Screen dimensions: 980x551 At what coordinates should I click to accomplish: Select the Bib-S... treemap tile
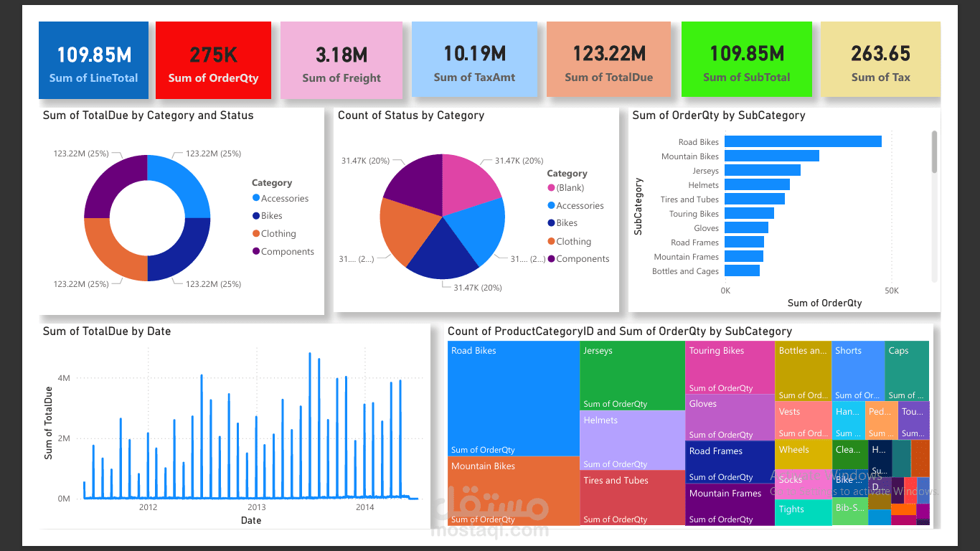coord(849,512)
